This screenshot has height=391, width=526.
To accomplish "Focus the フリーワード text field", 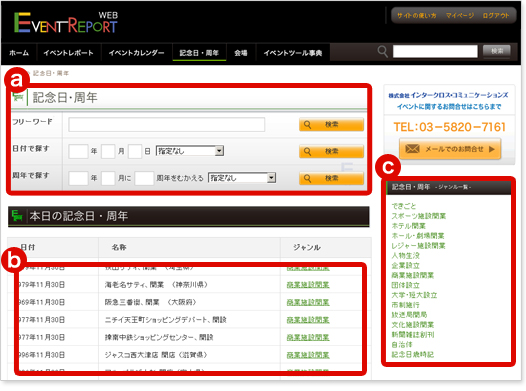I will point(167,124).
